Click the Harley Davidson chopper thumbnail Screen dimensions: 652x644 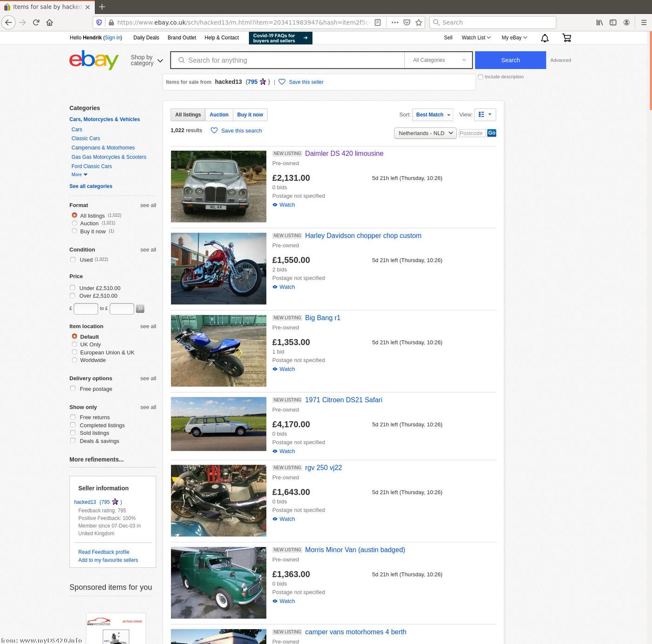(218, 268)
